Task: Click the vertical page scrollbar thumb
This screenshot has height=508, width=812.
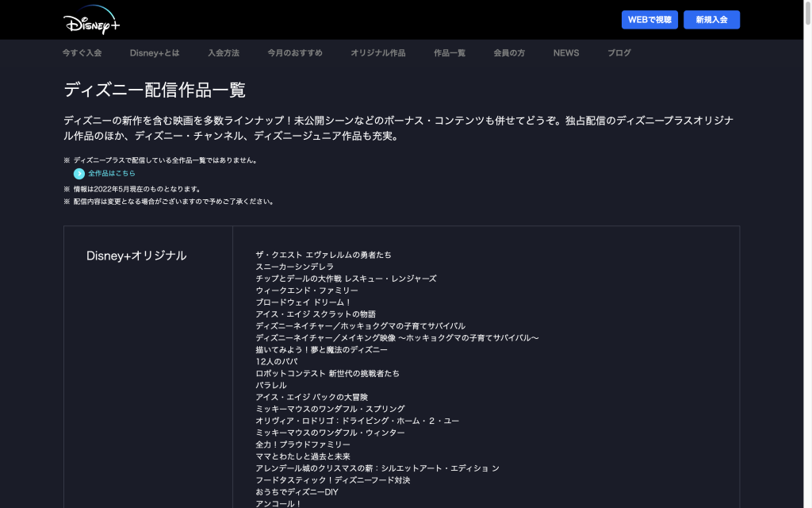Action: tap(807, 13)
